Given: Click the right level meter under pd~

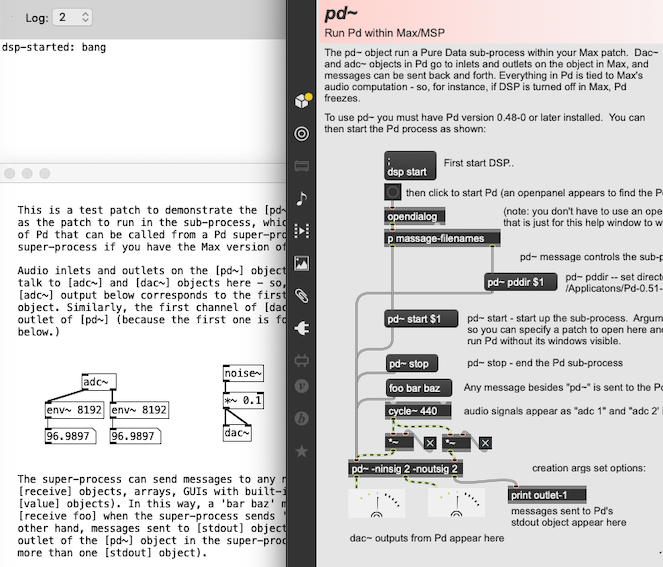Looking at the screenshot, I should [x=456, y=503].
